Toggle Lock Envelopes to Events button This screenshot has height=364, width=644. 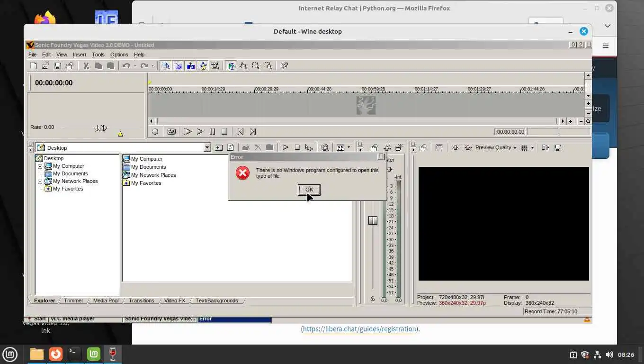click(x=203, y=66)
